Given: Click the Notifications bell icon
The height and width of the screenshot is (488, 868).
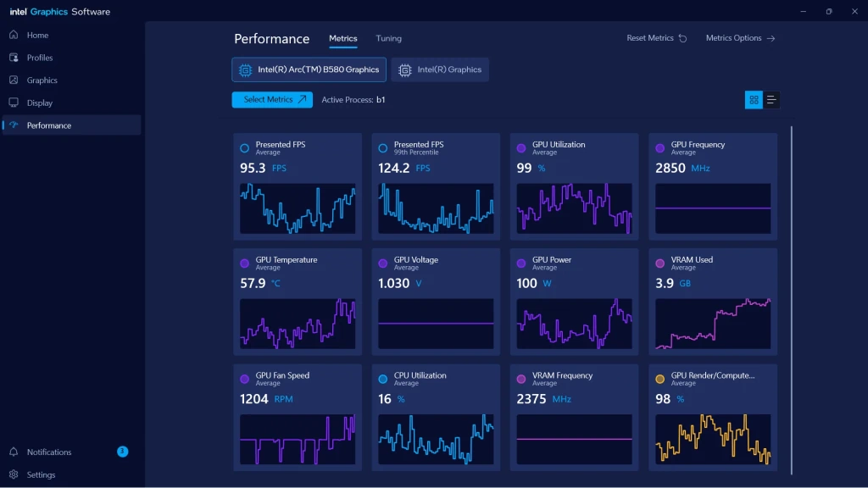Looking at the screenshot, I should coord(14,452).
